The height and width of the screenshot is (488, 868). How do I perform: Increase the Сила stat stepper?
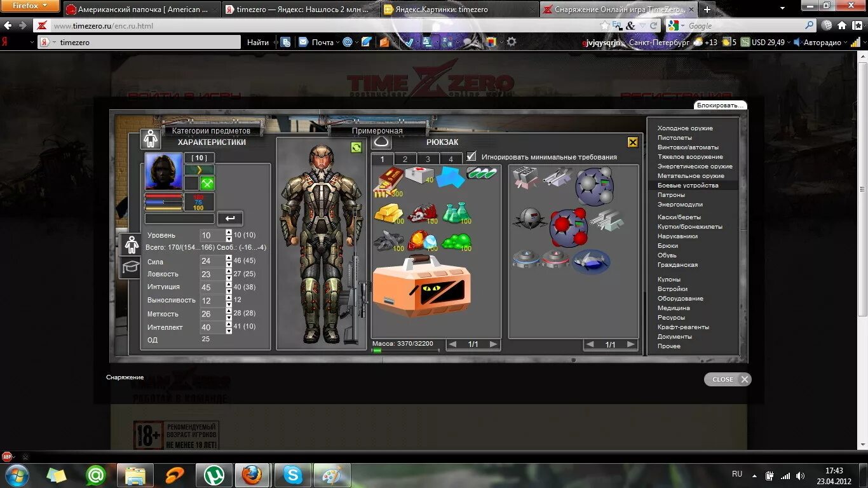(x=229, y=258)
